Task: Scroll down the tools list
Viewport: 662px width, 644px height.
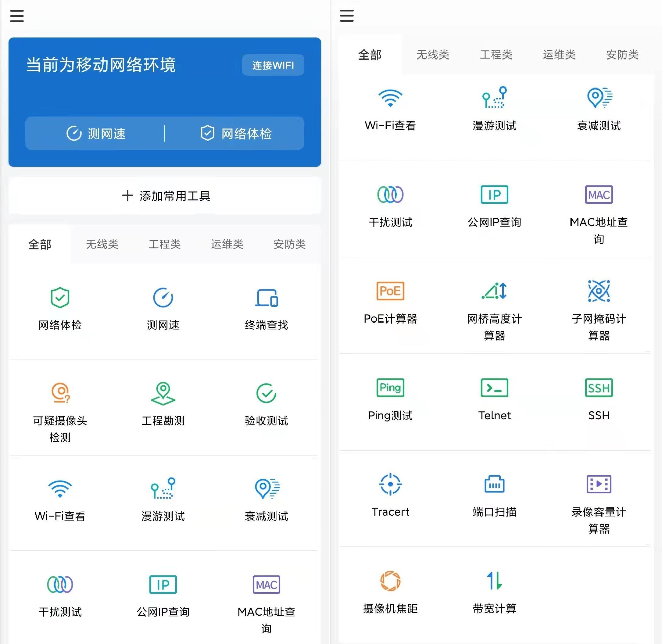Action: tap(166, 413)
